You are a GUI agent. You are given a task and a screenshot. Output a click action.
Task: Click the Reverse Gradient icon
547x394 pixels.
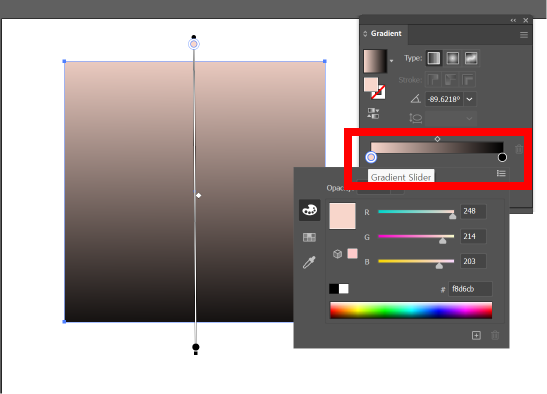point(373,113)
